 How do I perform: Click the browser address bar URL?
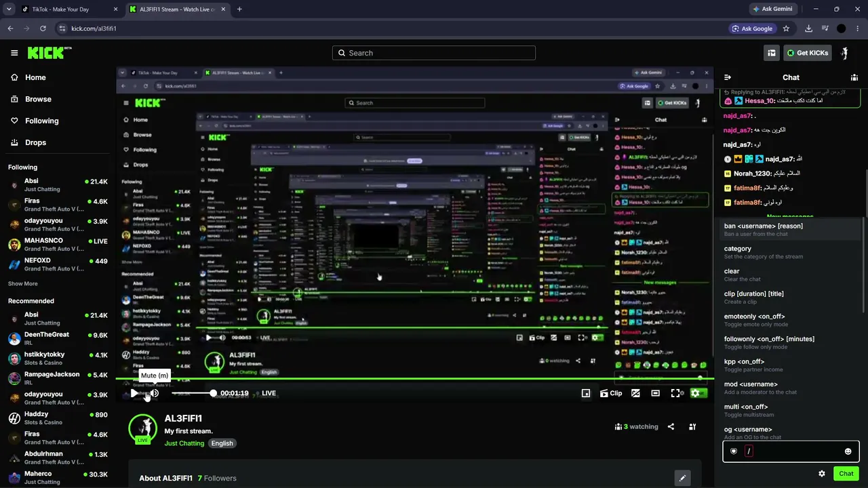tap(94, 28)
